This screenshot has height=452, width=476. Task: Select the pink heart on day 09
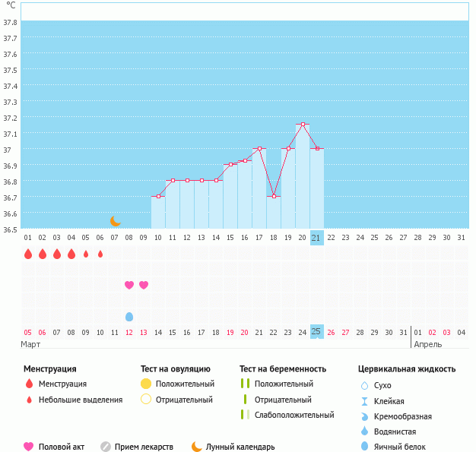(x=144, y=285)
